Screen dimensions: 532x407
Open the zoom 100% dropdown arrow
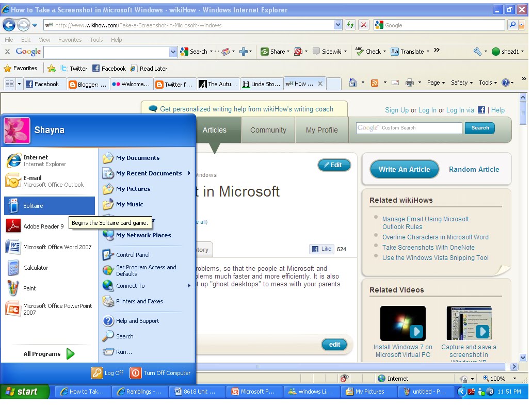pos(514,379)
